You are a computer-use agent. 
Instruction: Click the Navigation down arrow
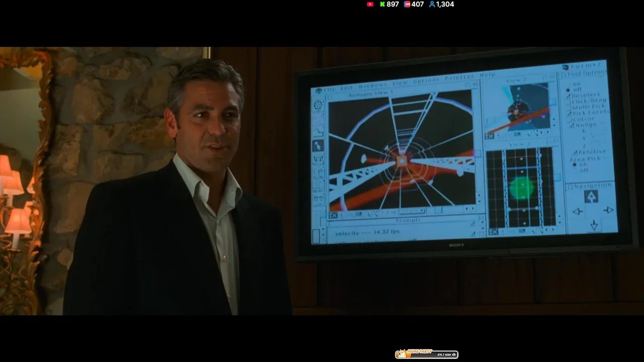tap(594, 225)
